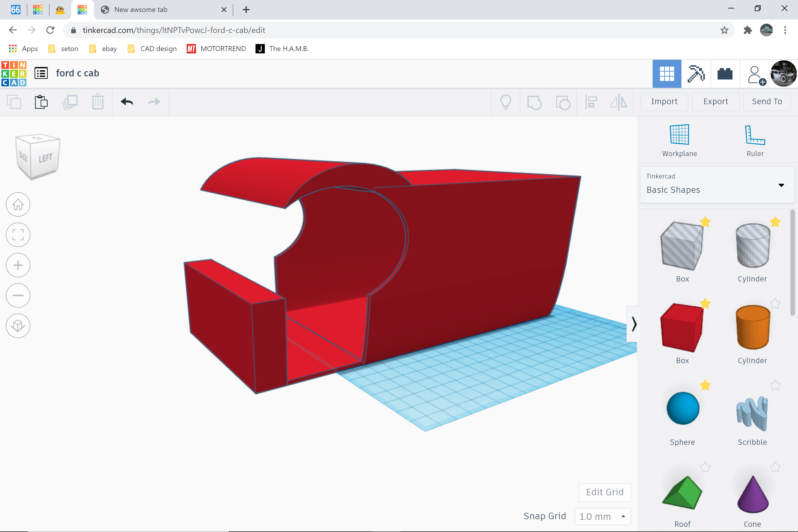
Task: Open the Blocks pickaxe mode
Action: (x=696, y=73)
